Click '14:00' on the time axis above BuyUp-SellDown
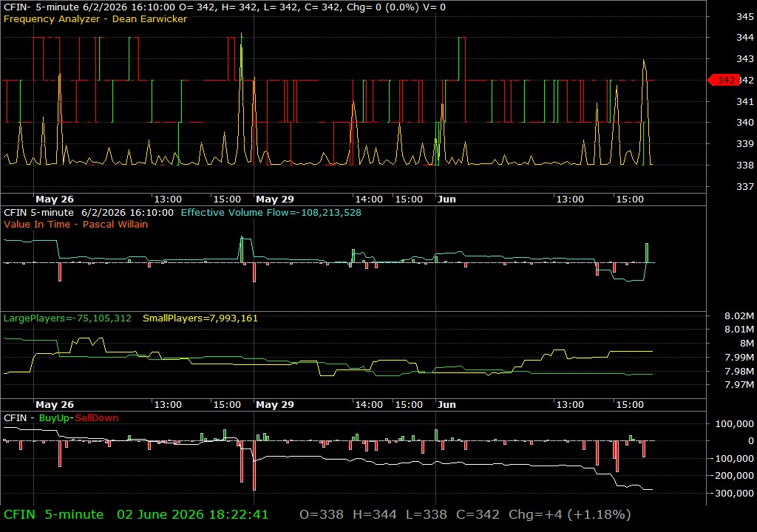Viewport: 757px width, 532px height. tap(369, 405)
